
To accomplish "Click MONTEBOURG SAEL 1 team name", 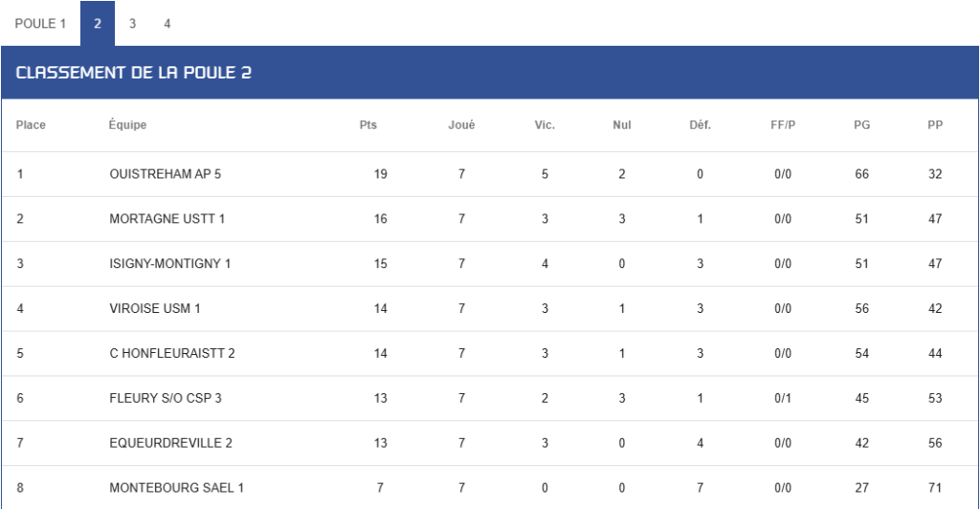I will [x=176, y=488].
